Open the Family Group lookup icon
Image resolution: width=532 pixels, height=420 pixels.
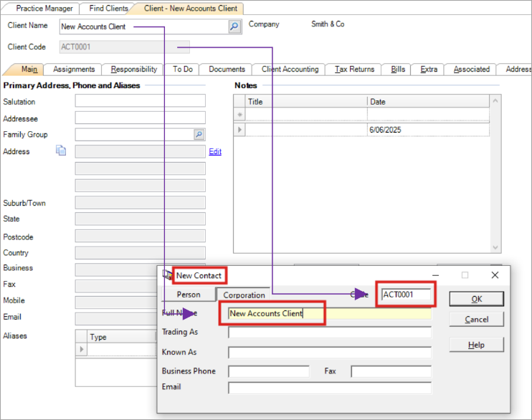coord(199,135)
